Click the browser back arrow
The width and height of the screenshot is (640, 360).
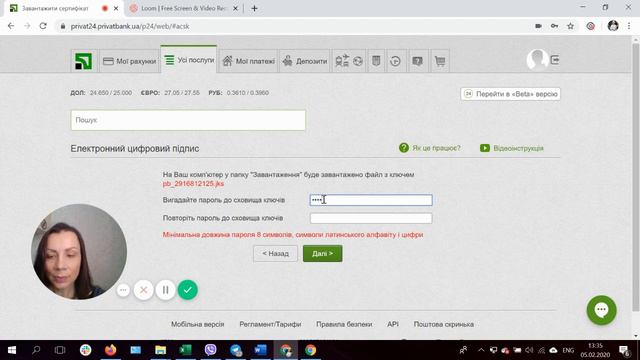[x=11, y=26]
